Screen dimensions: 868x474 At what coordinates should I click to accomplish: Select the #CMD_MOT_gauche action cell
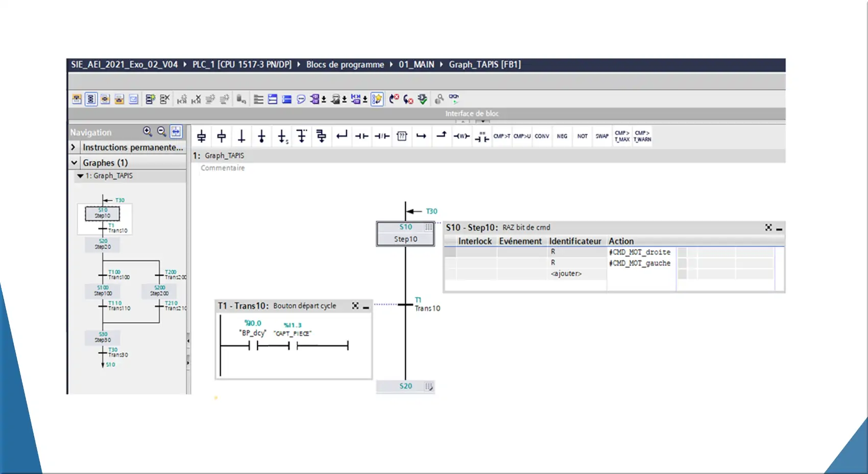pos(640,263)
